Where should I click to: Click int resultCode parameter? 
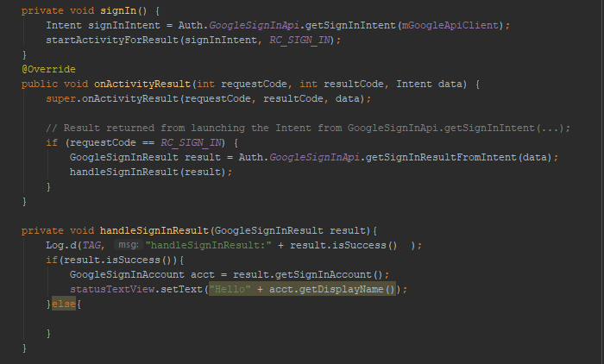342,84
